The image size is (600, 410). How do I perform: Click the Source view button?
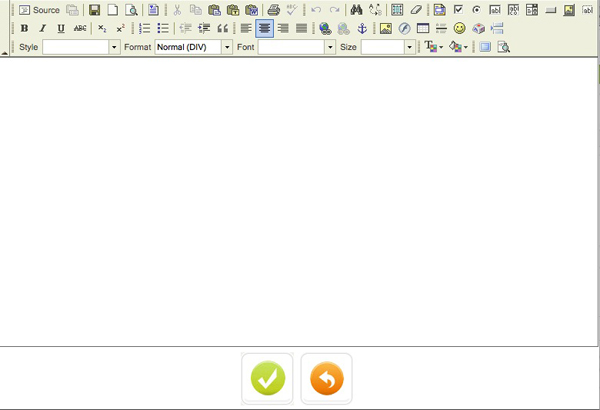pos(39,10)
